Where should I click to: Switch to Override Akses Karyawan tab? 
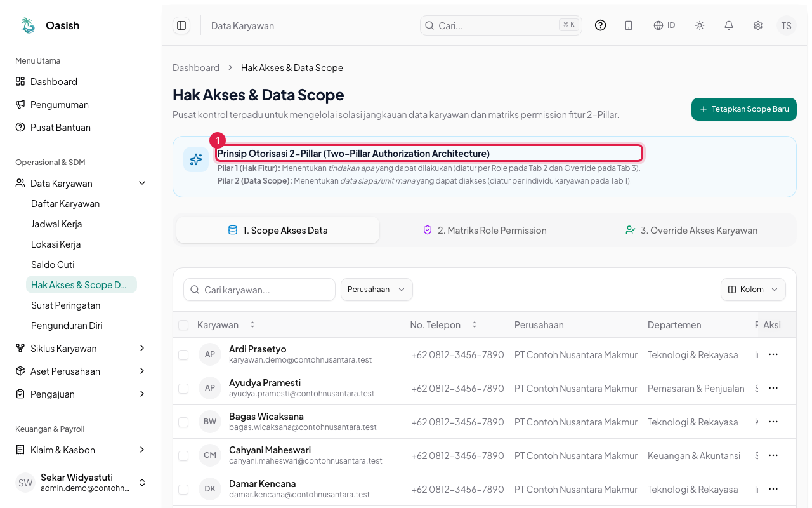[691, 231]
